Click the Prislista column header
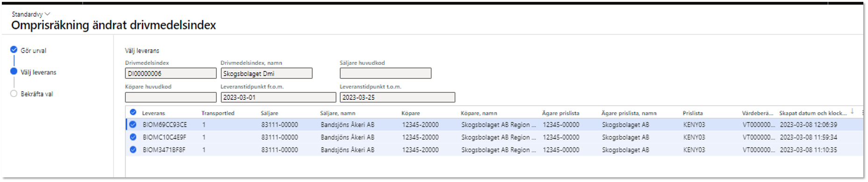Screen dimensions: 868x182 pos(692,113)
